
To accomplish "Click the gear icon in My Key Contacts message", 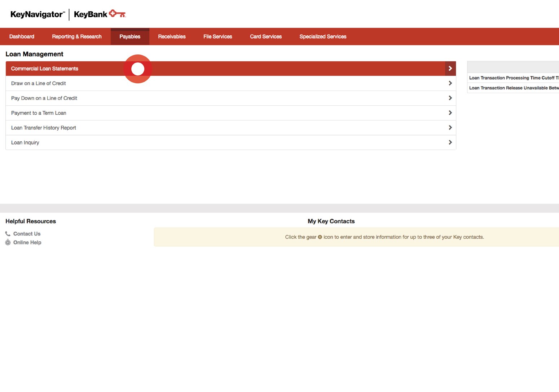I will [320, 237].
